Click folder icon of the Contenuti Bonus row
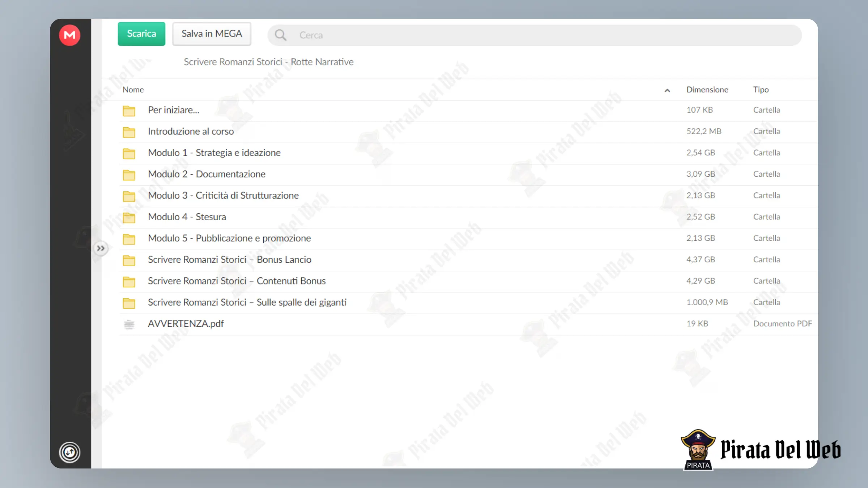 (x=129, y=281)
